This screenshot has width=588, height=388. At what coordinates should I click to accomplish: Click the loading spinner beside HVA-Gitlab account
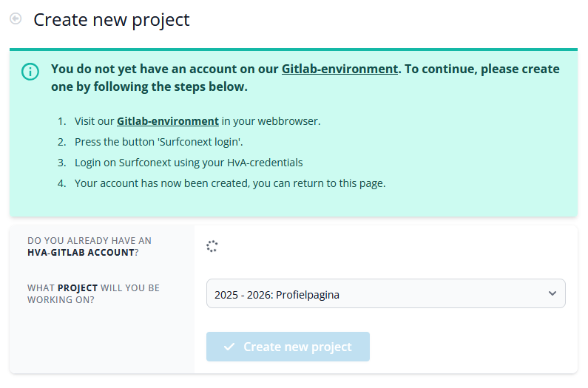tap(212, 246)
